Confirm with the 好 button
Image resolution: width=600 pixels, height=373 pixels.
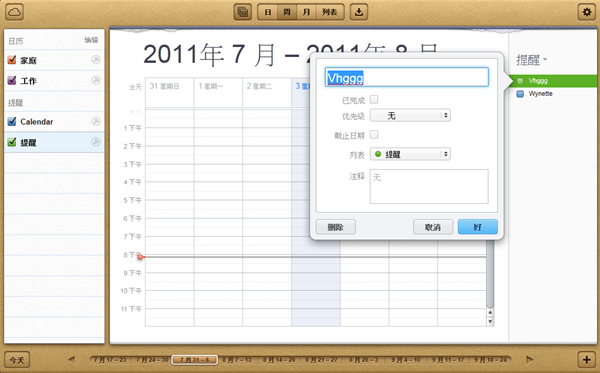click(x=478, y=227)
